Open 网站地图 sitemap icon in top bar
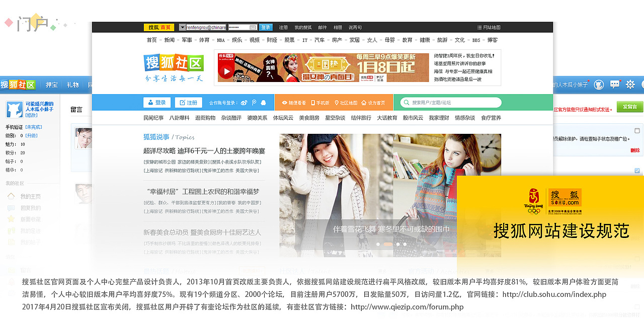 pos(489,27)
